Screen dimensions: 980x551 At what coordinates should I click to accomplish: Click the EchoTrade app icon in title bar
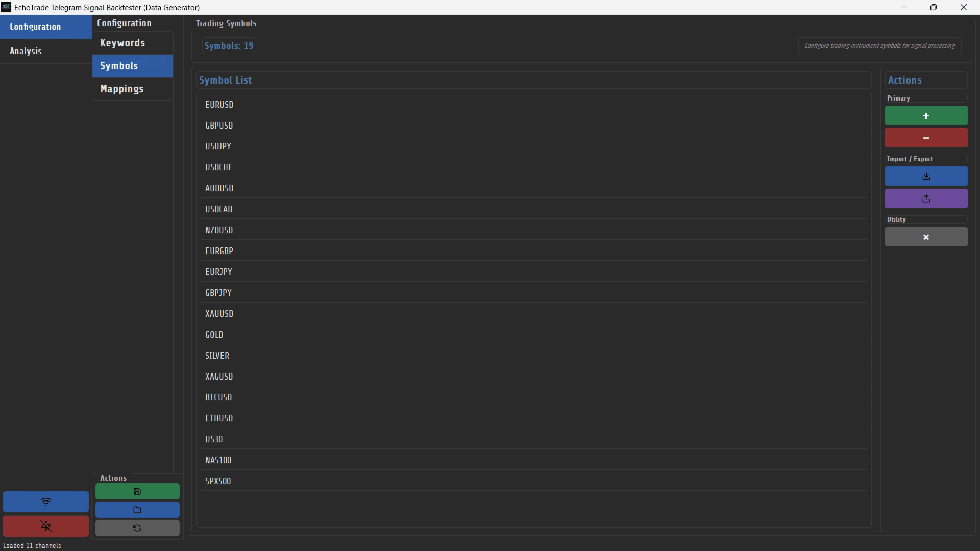click(x=6, y=7)
